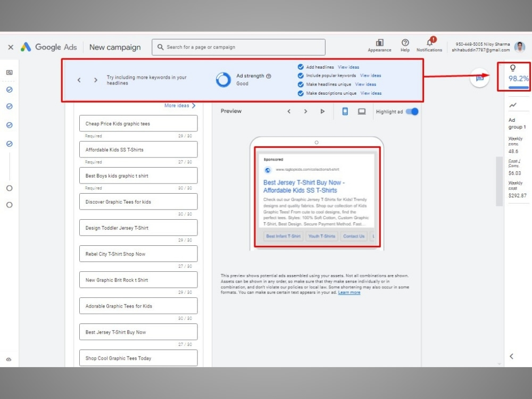This screenshot has width=532, height=399.
Task: Click the Contact Us sitelink
Action: point(354,236)
